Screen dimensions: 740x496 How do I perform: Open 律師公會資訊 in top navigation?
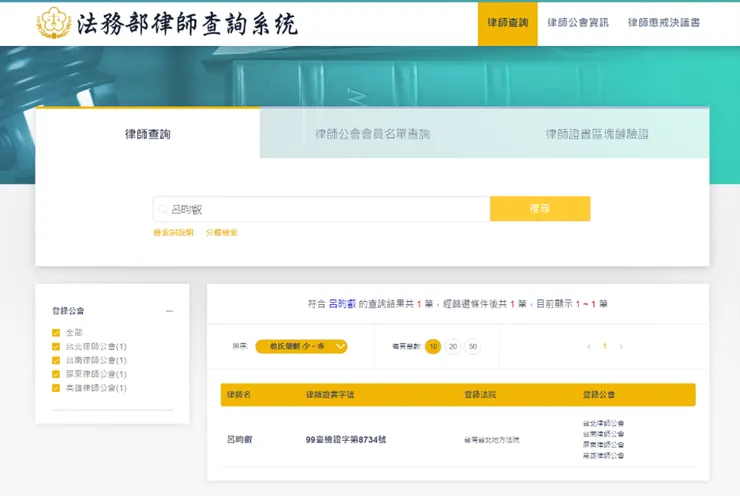[x=578, y=23]
